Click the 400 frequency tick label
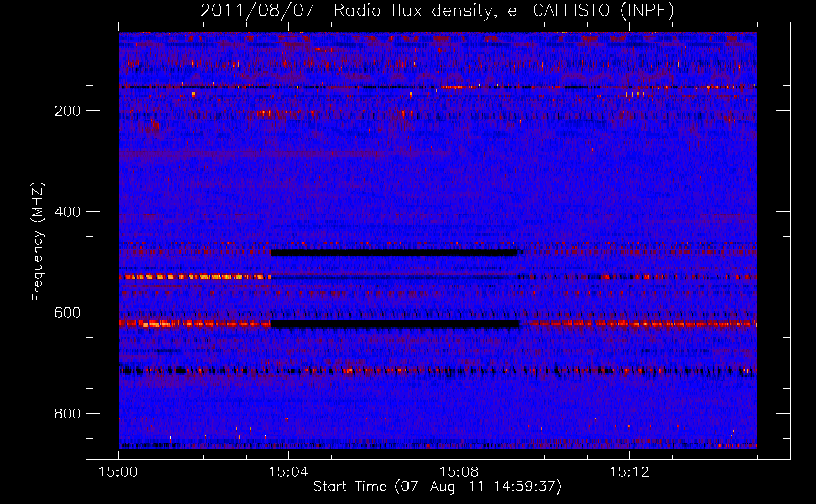This screenshot has width=816, height=504. pos(68,212)
